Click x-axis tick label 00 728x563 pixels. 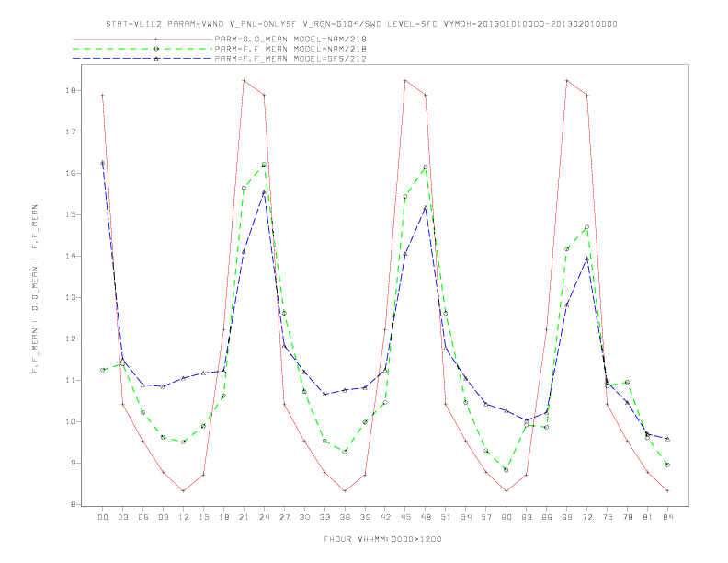pos(103,517)
